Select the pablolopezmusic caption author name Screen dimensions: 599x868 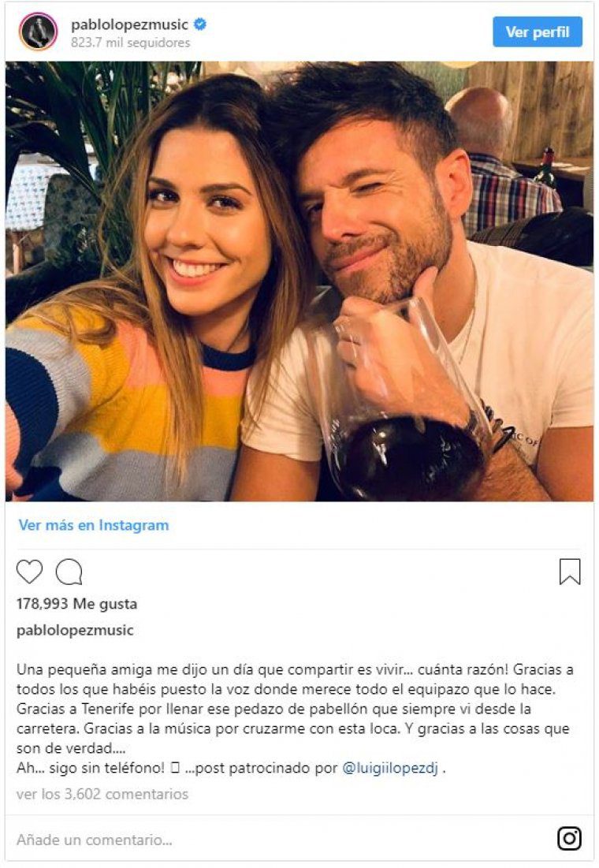[x=76, y=630]
